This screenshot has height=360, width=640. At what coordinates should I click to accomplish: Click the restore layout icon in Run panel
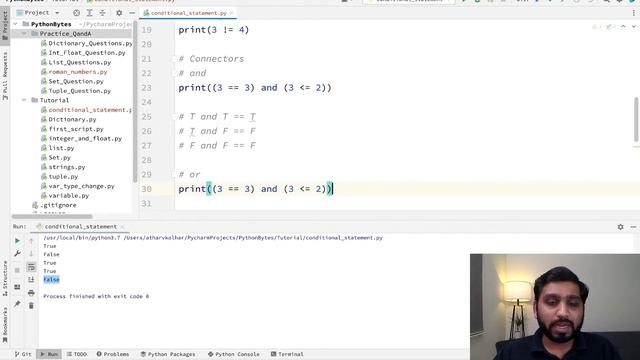pyautogui.click(x=17, y=287)
